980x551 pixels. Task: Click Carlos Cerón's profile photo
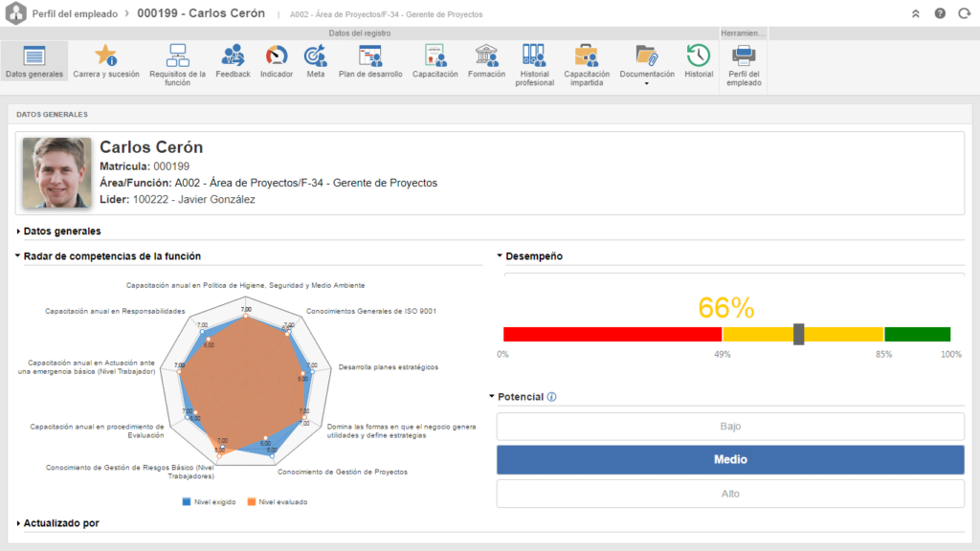click(56, 172)
